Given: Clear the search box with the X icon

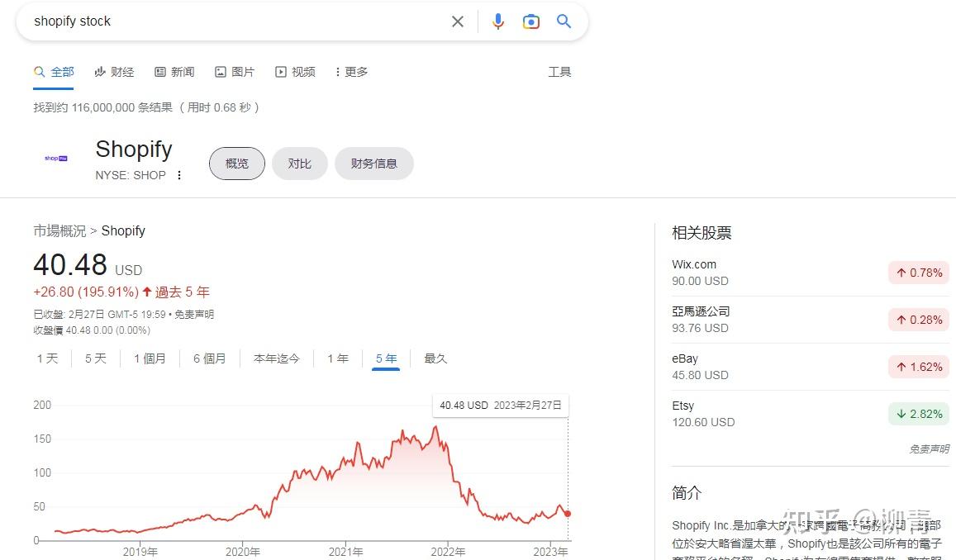Looking at the screenshot, I should 458,21.
